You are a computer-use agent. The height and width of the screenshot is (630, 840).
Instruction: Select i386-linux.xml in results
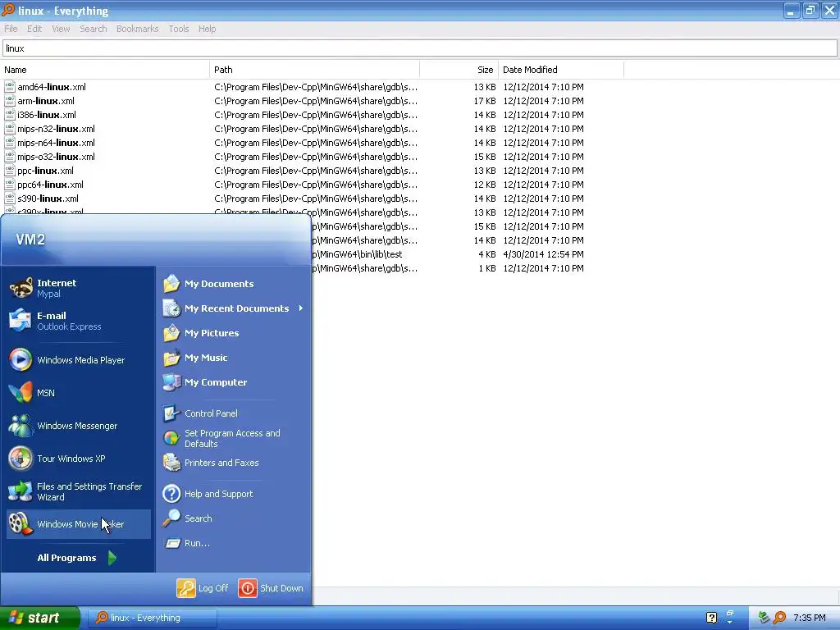tap(47, 115)
